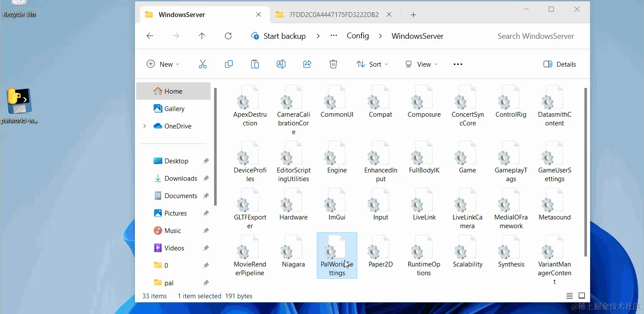Image resolution: width=644 pixels, height=314 pixels.
Task: Click the Share icon in toolbar
Action: [307, 64]
